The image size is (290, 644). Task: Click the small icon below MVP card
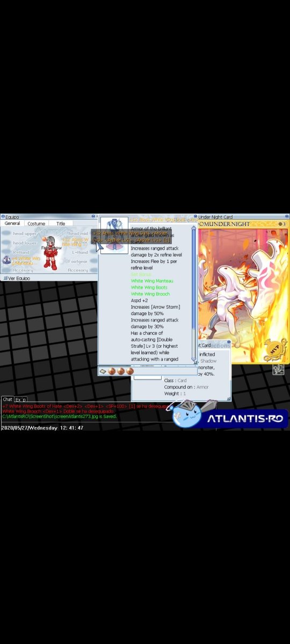(x=278, y=369)
